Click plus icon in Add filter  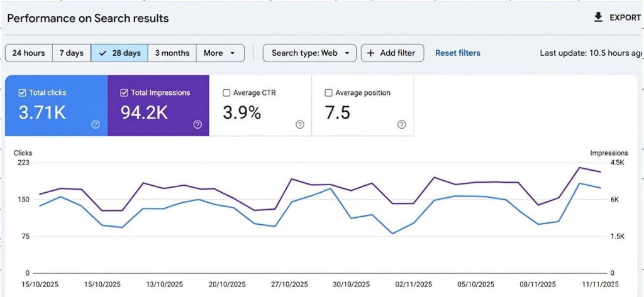371,53
